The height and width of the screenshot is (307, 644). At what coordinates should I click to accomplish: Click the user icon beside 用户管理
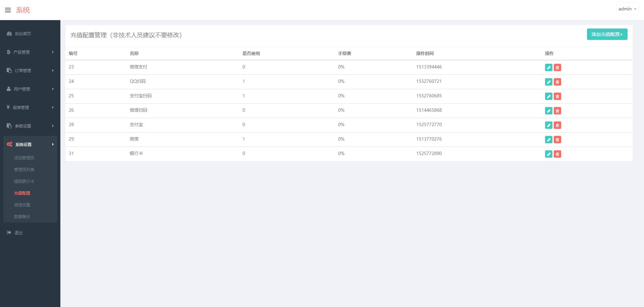9,89
